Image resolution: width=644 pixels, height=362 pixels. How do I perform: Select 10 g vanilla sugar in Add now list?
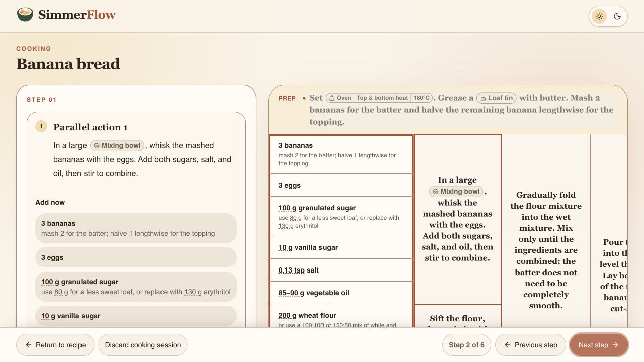(136, 316)
